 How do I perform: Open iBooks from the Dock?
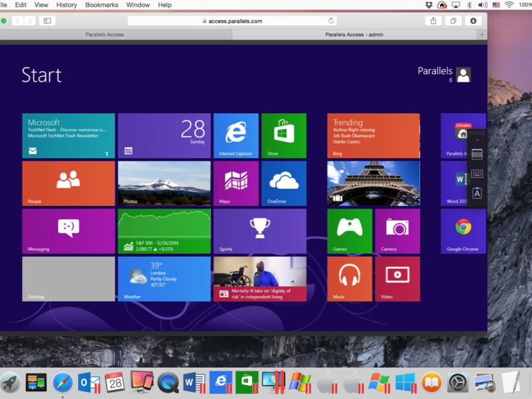432,383
